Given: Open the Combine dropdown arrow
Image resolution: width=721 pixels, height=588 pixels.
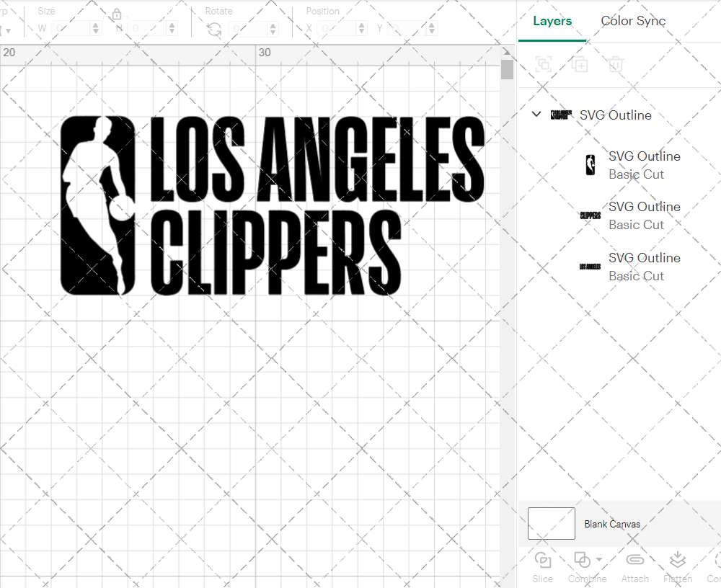Looking at the screenshot, I should point(598,559).
